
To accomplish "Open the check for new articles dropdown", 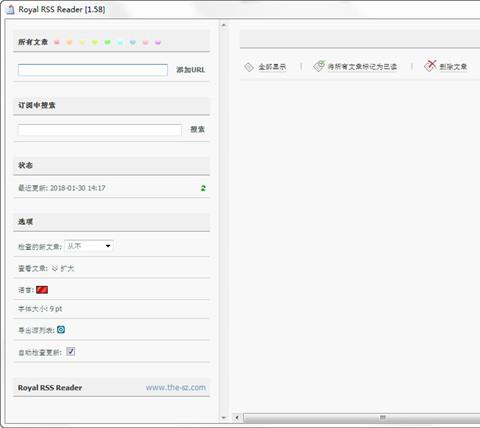I will pyautogui.click(x=89, y=246).
